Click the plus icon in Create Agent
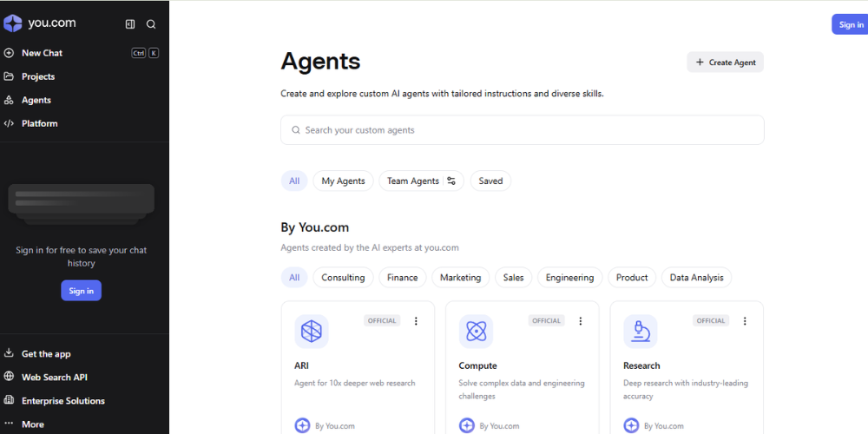This screenshot has width=868, height=434. pyautogui.click(x=700, y=62)
